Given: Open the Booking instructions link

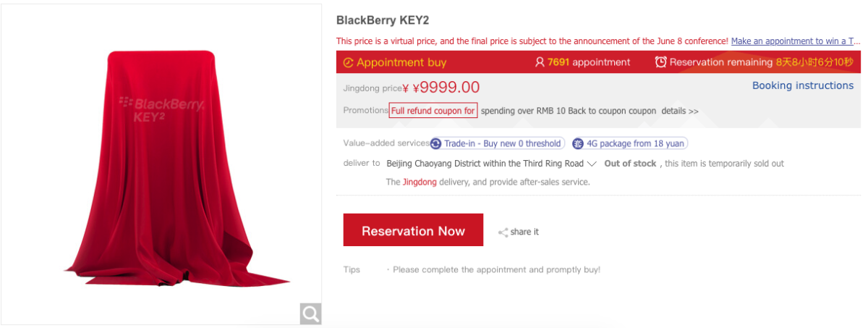Looking at the screenshot, I should click(x=802, y=85).
